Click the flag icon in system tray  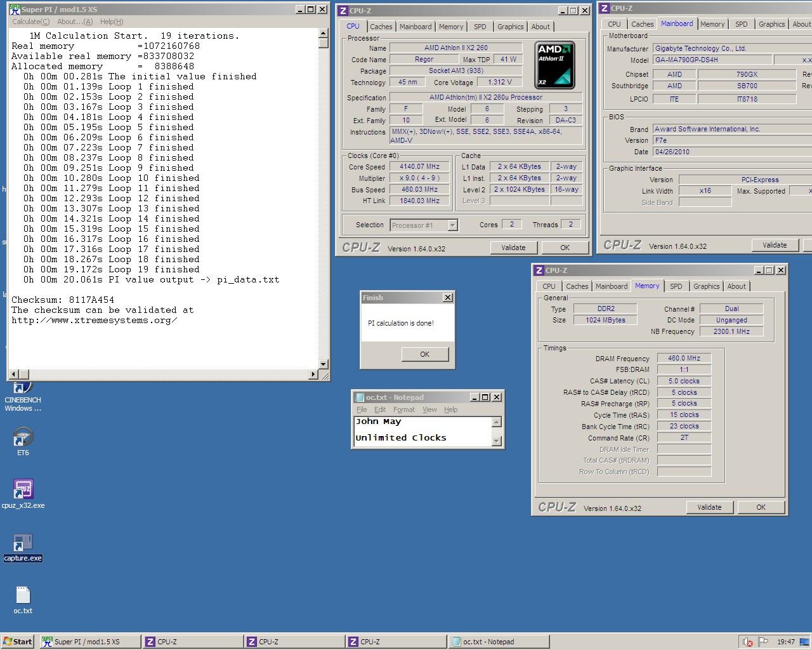click(x=764, y=642)
